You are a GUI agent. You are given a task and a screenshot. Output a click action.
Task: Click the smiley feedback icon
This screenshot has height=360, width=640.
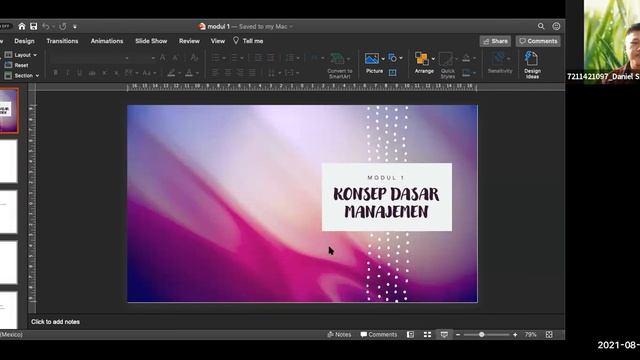pos(556,27)
